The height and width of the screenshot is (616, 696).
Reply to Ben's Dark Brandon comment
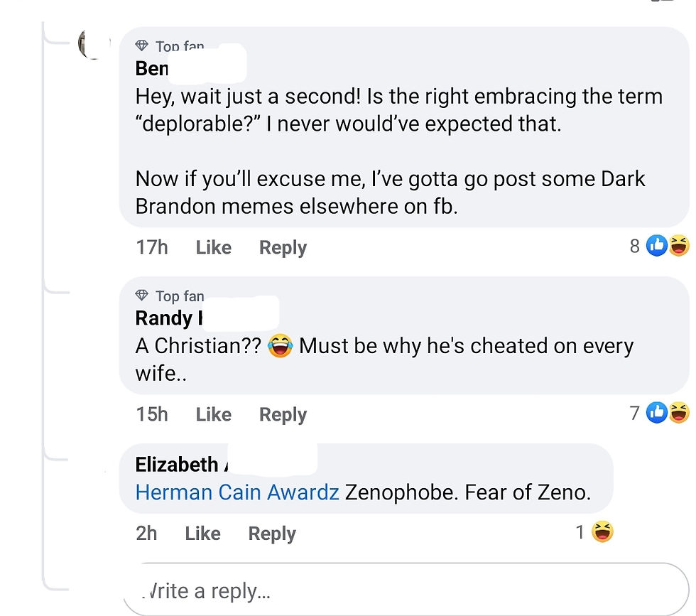(x=283, y=247)
